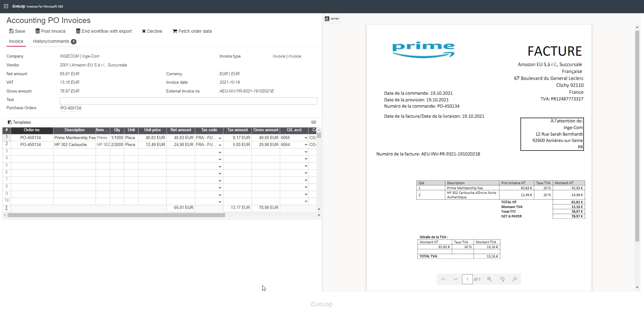Click the page number field
Screen dimensions: 644x316
tap(467, 279)
